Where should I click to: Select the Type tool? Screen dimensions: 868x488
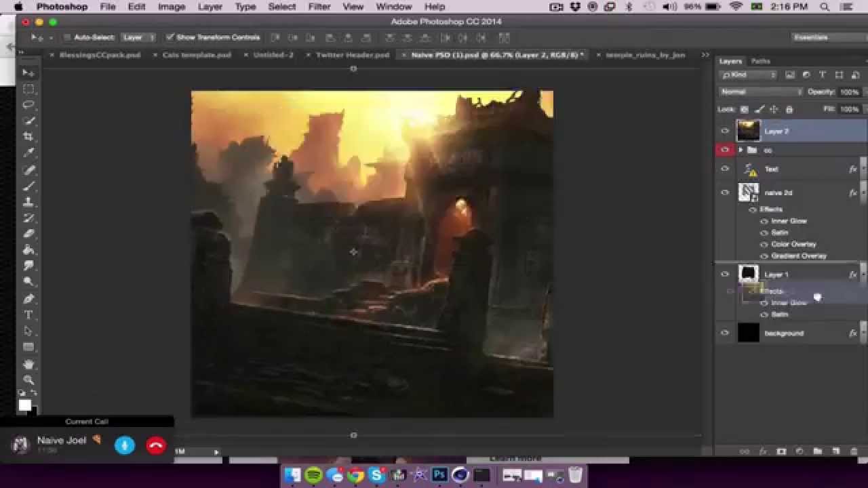click(x=28, y=315)
